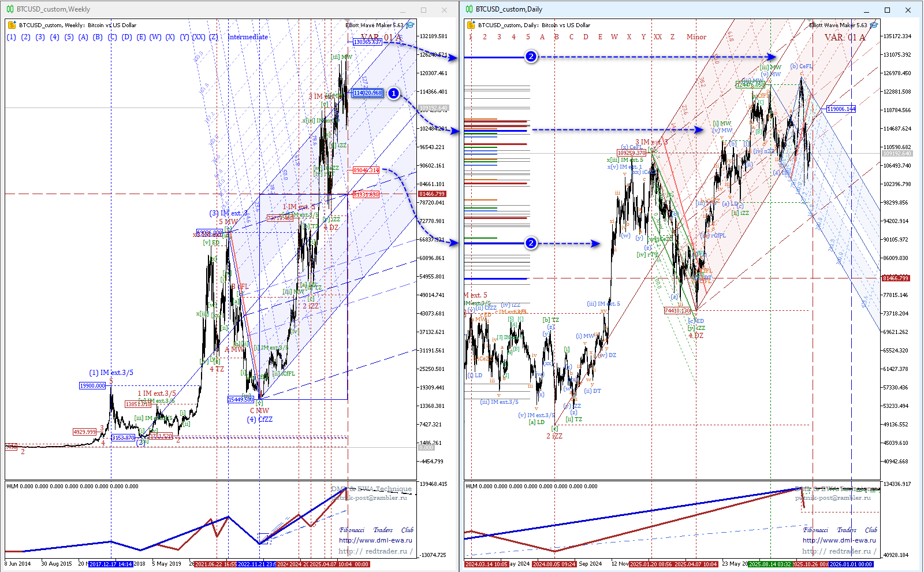Select the (W) wave label on Weekly chart
The image size is (924, 572).
point(155,37)
